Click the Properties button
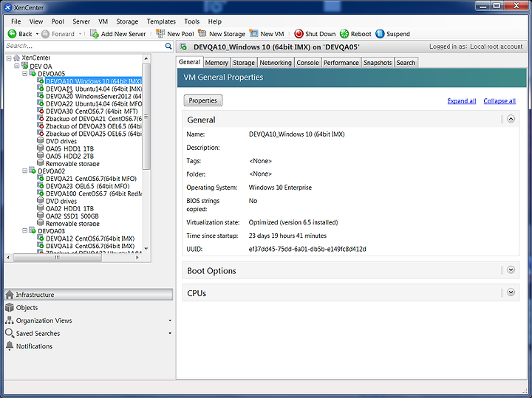 point(203,100)
